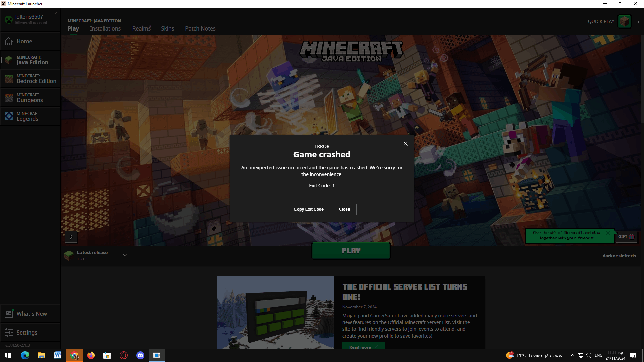Open What's New news icon
644x362 pixels.
point(9,314)
